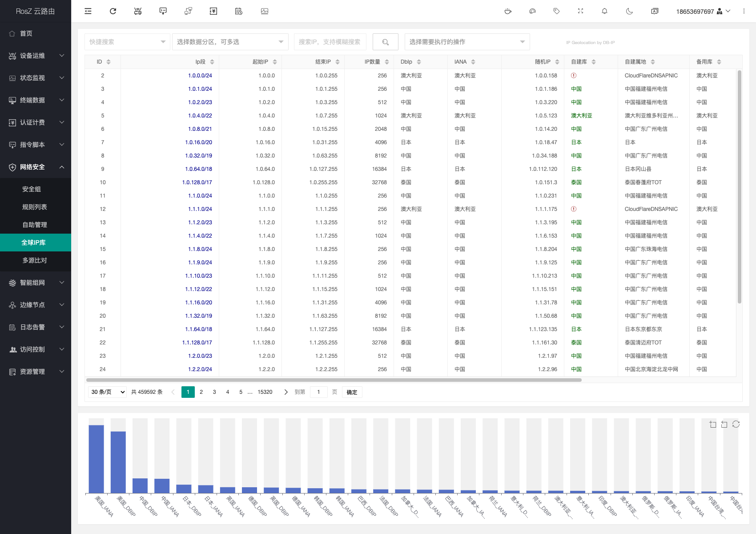This screenshot has height=534, width=756.
Task: Click the 搜索IP search input field
Action: [x=330, y=42]
